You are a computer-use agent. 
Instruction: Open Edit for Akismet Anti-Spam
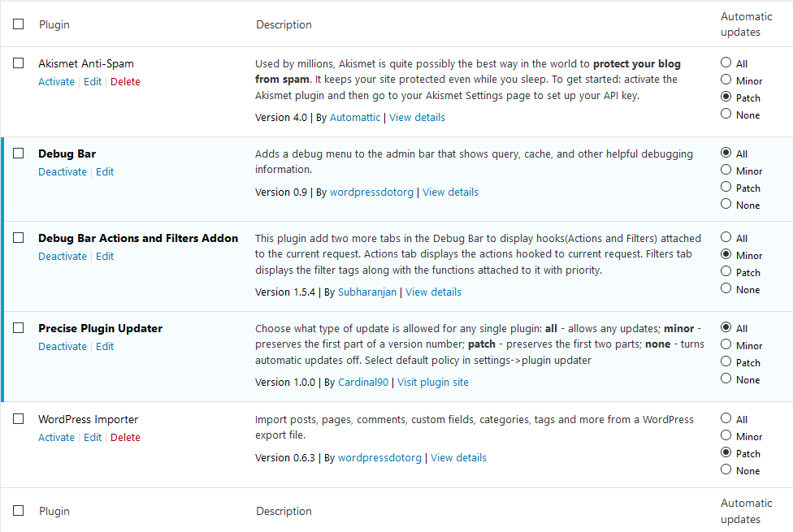(x=93, y=82)
